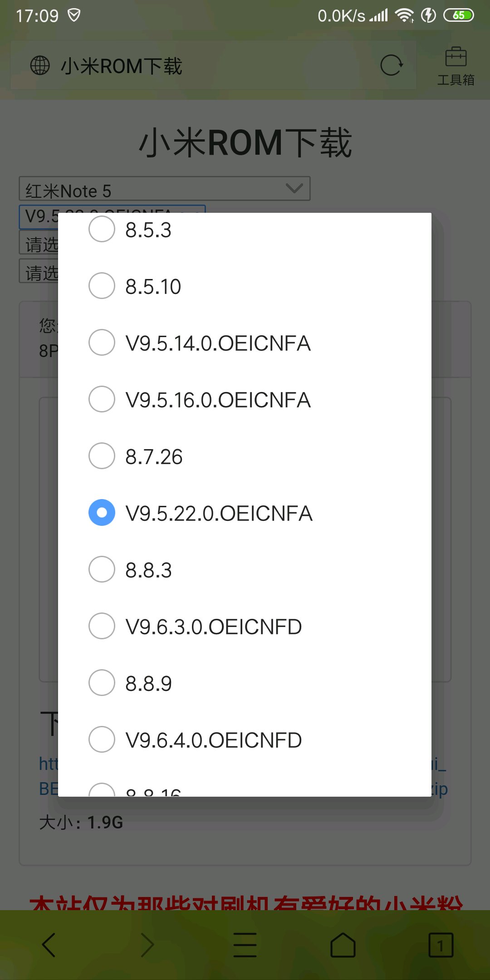
Task: Pick V9.6.4.0.OEICNFD from the list
Action: coord(245,740)
